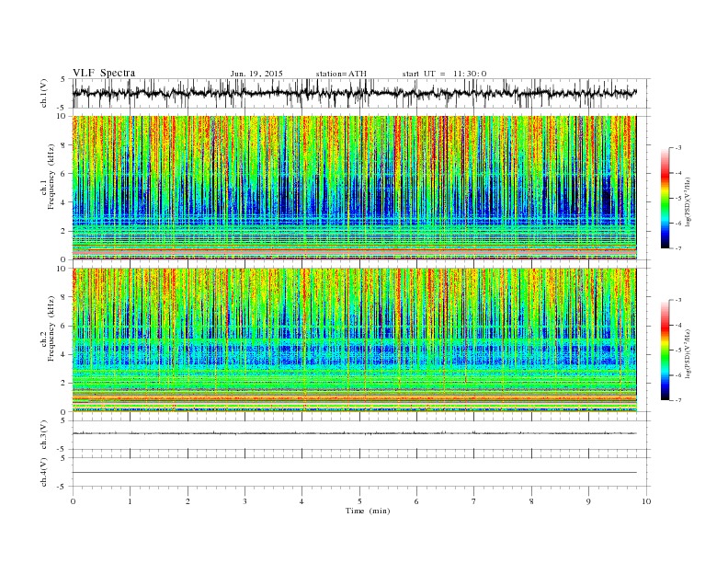728x563 pixels.
Task: Click the "2" kHz tick on ch.1 frequency axis
Action: [63, 231]
